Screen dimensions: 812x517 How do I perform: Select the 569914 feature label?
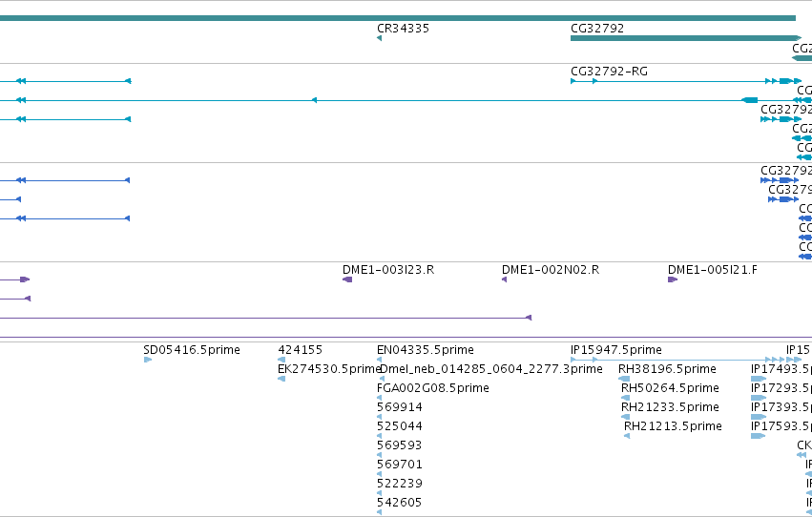(x=400, y=407)
